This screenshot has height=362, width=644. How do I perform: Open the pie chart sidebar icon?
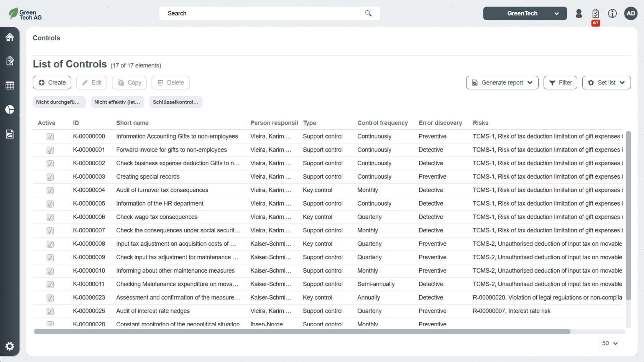pos(10,110)
